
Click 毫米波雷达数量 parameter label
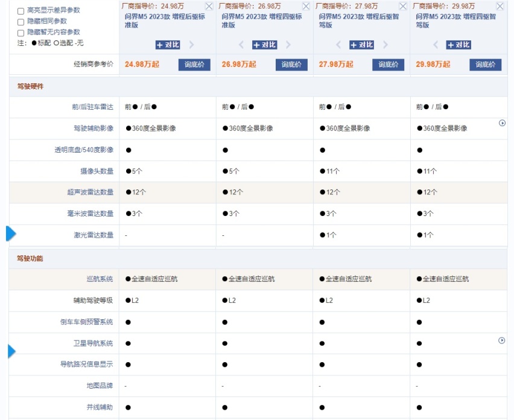(x=90, y=214)
